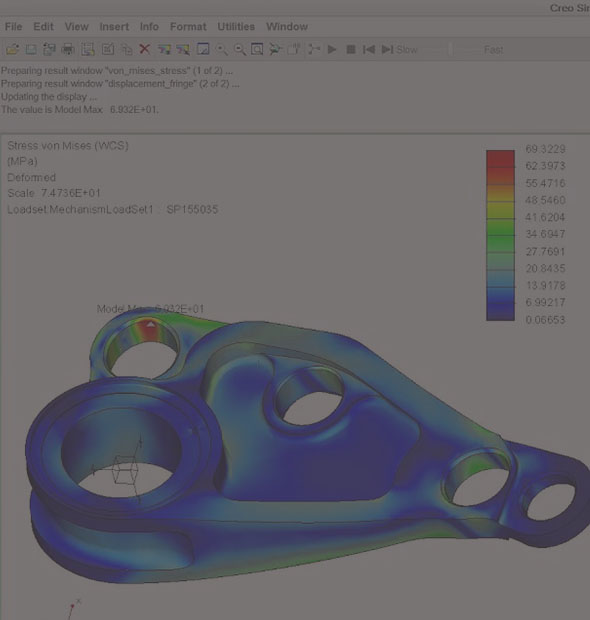Open the Insert menu
The width and height of the screenshot is (590, 620).
click(114, 26)
